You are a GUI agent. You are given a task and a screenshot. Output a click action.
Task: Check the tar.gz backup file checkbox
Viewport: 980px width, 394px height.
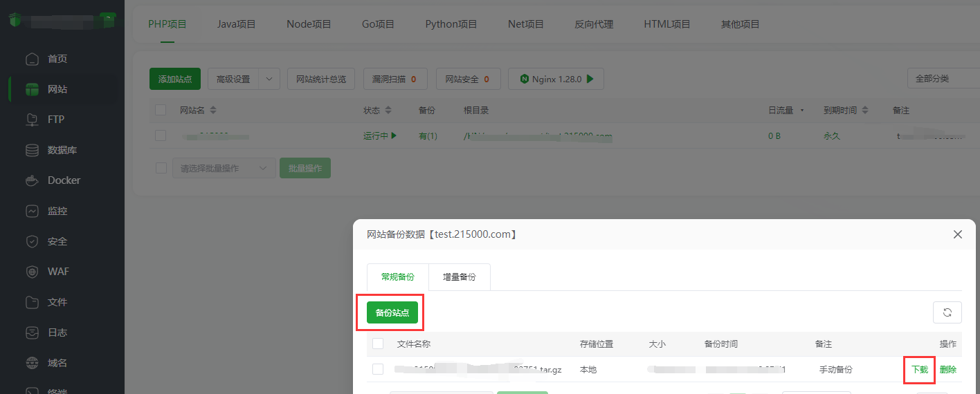pyautogui.click(x=378, y=369)
